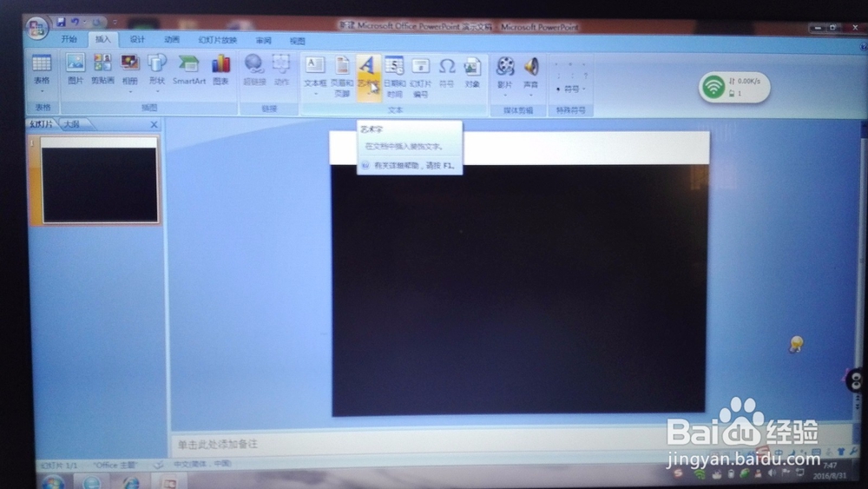Image resolution: width=868 pixels, height=489 pixels.
Task: Open PowerPoint help question-mark icon
Action: [864, 47]
